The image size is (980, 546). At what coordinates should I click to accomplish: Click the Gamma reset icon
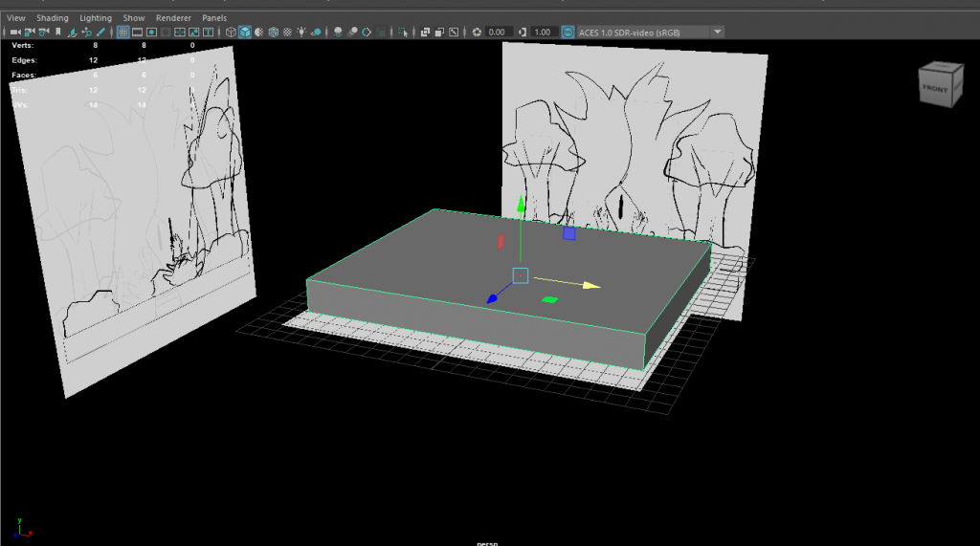point(523,32)
